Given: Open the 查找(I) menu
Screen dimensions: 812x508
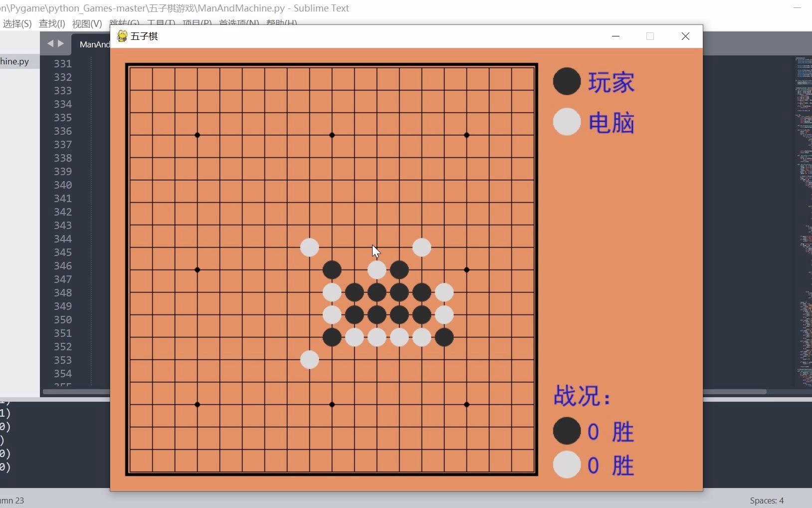Looking at the screenshot, I should point(52,23).
